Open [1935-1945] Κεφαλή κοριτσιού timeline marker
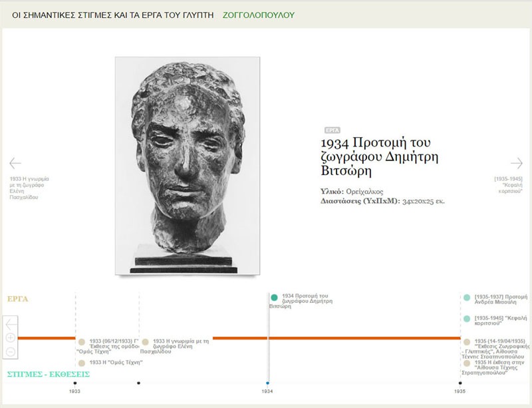Viewport: 532px width, 408px height. (x=467, y=319)
